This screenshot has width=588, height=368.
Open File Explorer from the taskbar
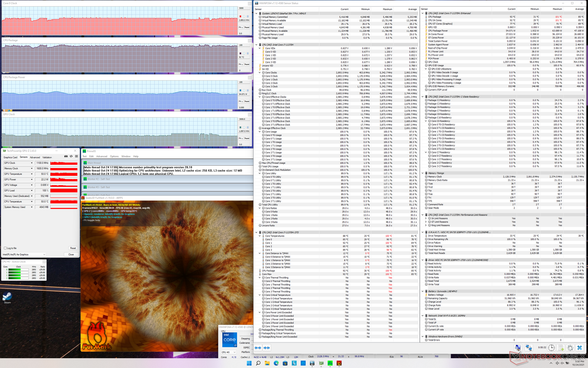point(267,363)
